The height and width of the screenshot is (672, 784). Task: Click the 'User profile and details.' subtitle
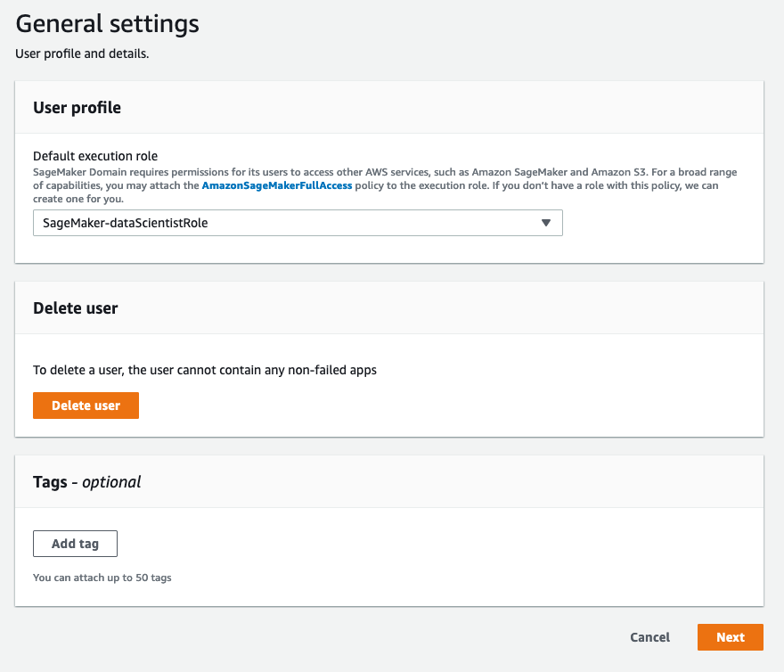(82, 54)
